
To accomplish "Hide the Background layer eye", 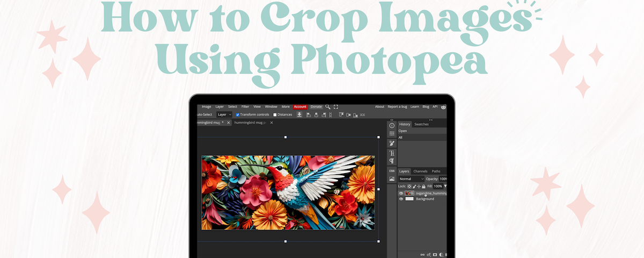I will 401,199.
